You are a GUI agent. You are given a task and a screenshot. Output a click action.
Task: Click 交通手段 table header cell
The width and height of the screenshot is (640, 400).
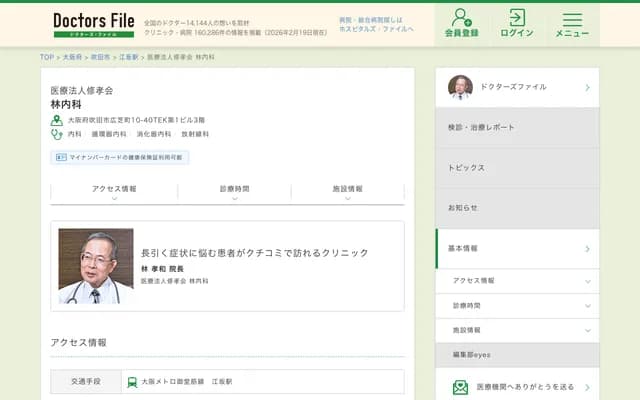[x=86, y=382]
